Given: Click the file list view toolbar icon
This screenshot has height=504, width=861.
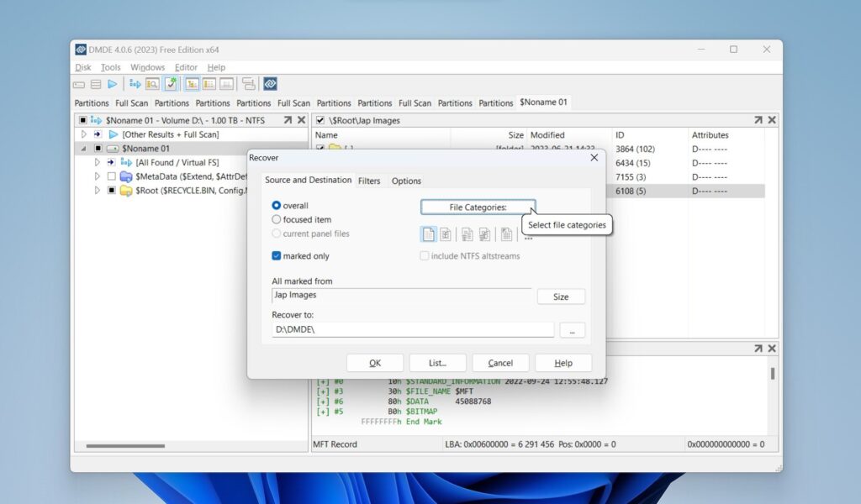Looking at the screenshot, I should [x=208, y=83].
